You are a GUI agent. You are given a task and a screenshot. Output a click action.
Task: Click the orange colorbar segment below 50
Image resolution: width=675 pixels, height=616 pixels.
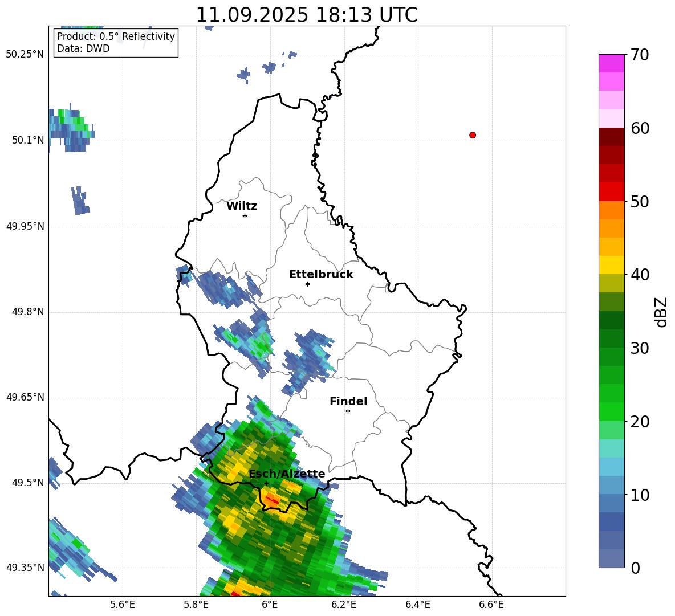611,210
